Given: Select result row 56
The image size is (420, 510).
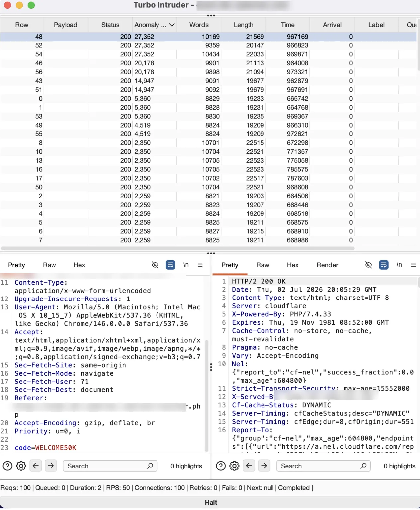Looking at the screenshot, I should [x=208, y=72].
